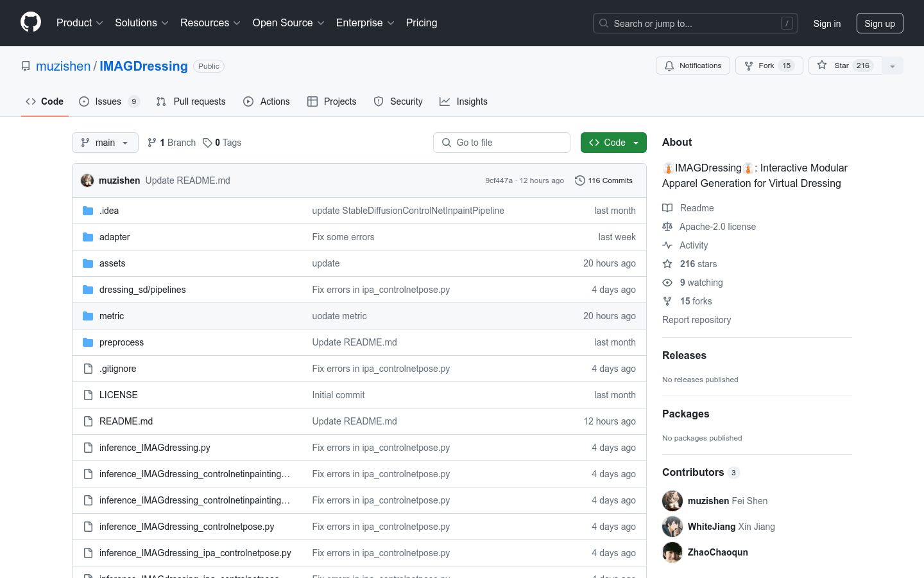Click the tag icon next to Tags
Viewport: 924px width, 578px height.
207,143
